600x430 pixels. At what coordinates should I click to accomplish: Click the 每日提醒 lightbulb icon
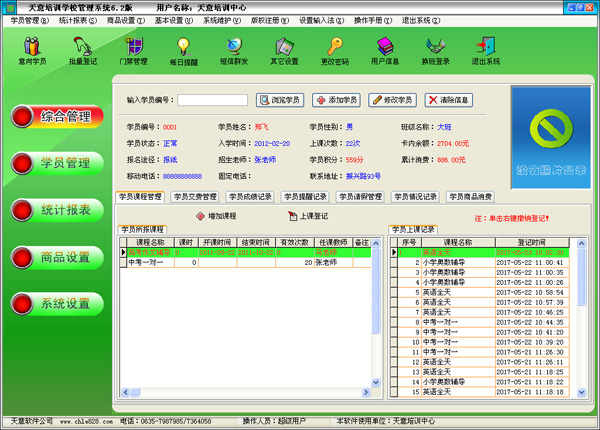pyautogui.click(x=183, y=49)
